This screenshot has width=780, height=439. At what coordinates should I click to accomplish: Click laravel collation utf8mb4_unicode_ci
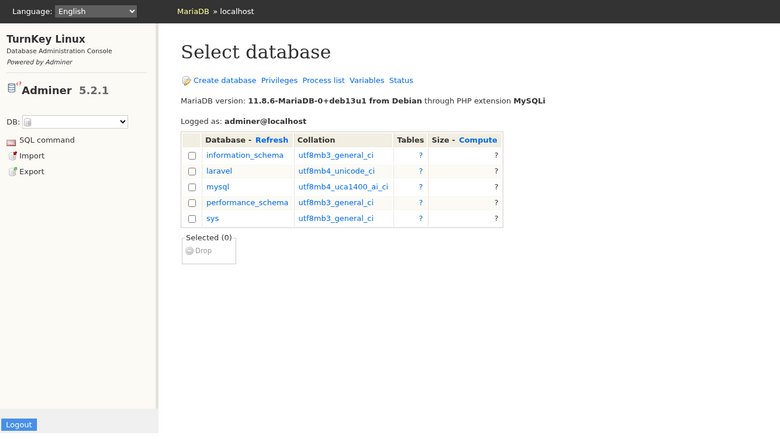[336, 171]
